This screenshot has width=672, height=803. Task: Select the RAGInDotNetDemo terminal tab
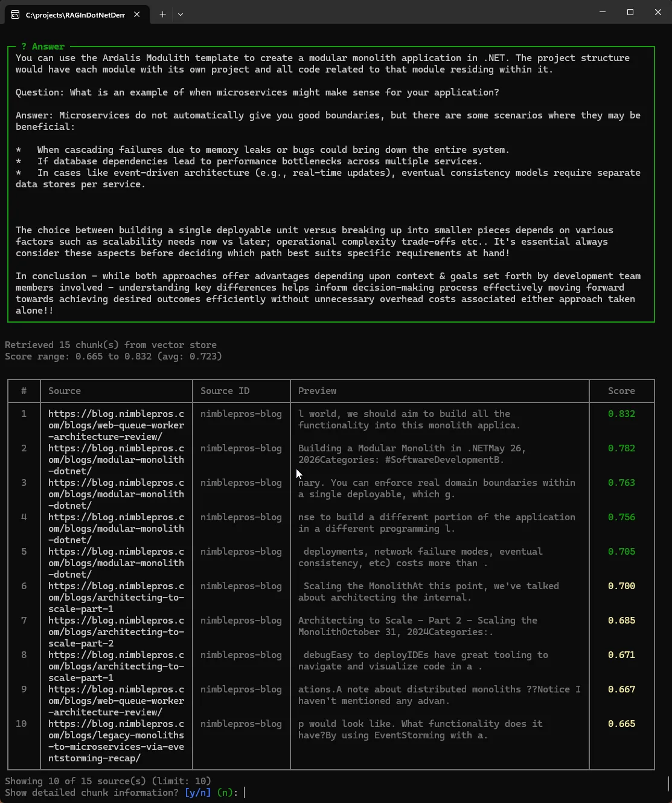coord(75,15)
